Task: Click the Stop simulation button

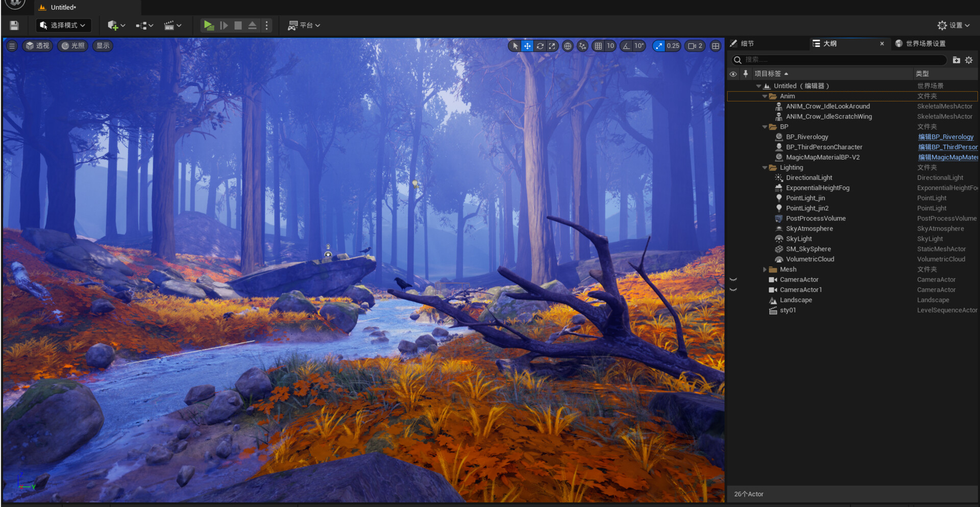Action: (238, 25)
